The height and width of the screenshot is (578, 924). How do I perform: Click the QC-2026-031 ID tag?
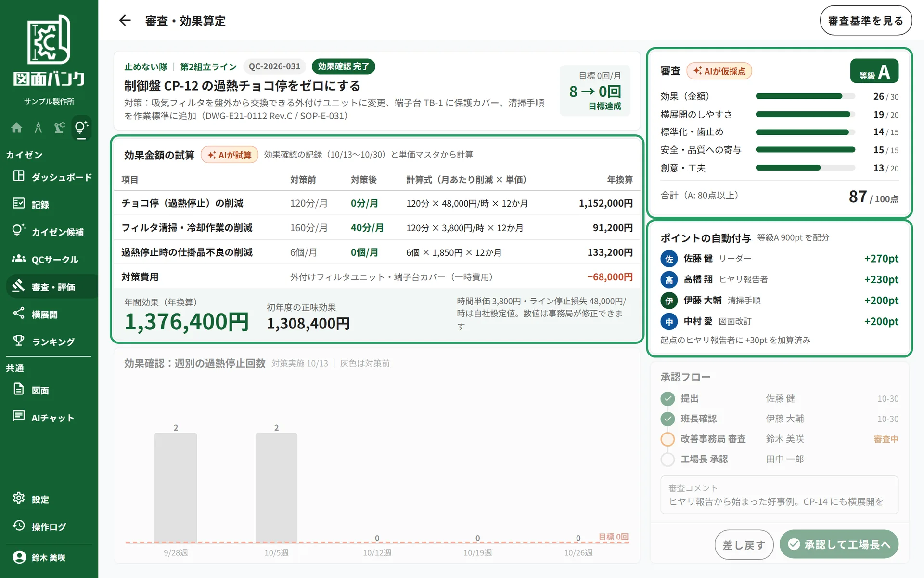click(x=274, y=66)
